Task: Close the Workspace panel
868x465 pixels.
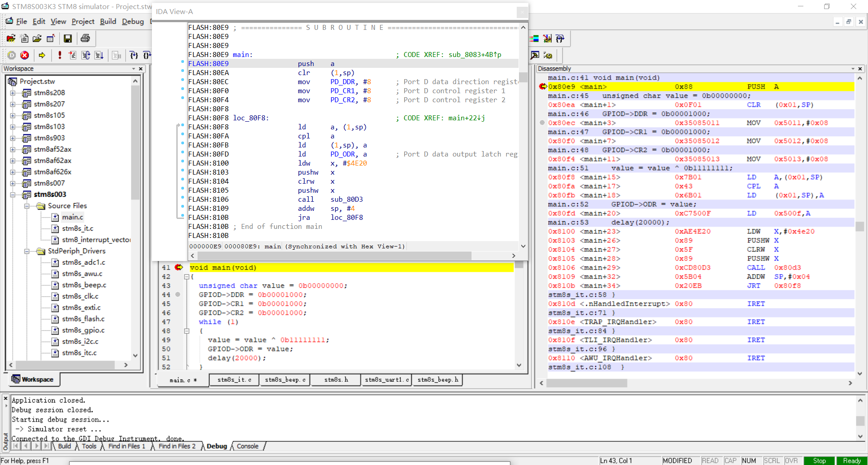Action: pyautogui.click(x=141, y=69)
